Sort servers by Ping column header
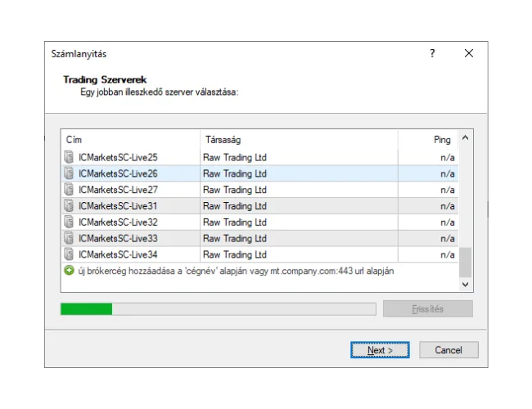 pos(427,140)
